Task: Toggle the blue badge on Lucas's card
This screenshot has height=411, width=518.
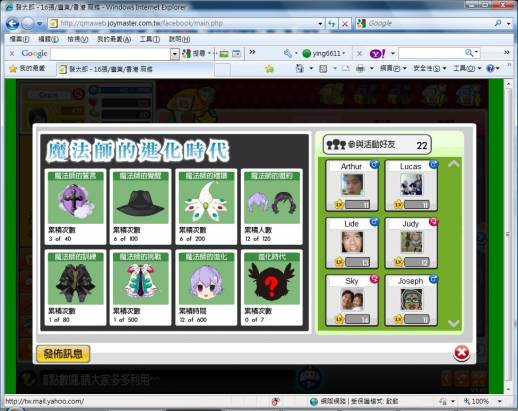Action: tap(433, 164)
